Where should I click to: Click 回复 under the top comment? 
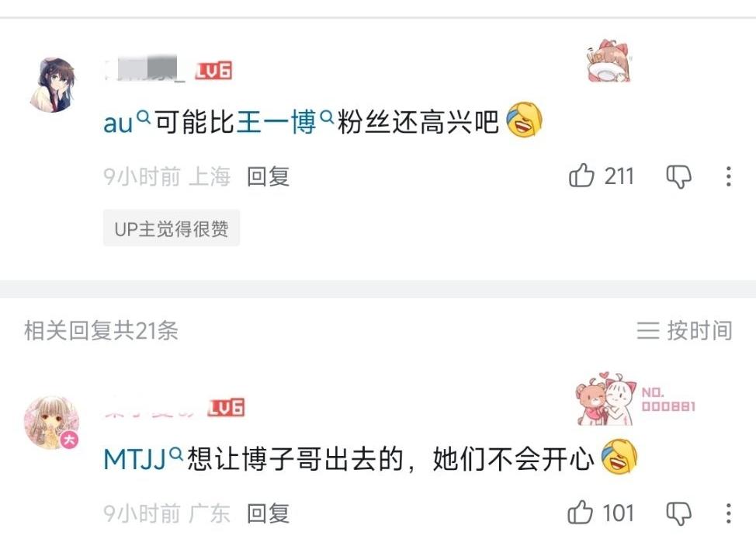268,176
